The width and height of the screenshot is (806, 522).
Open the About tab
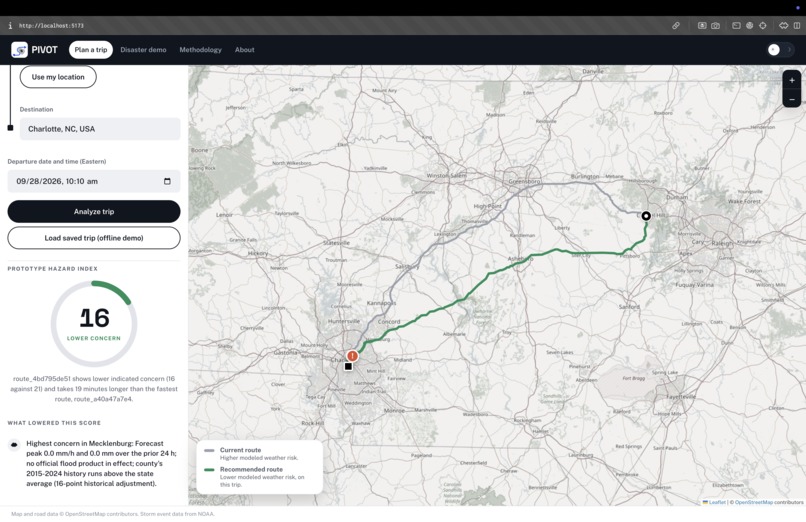(245, 50)
